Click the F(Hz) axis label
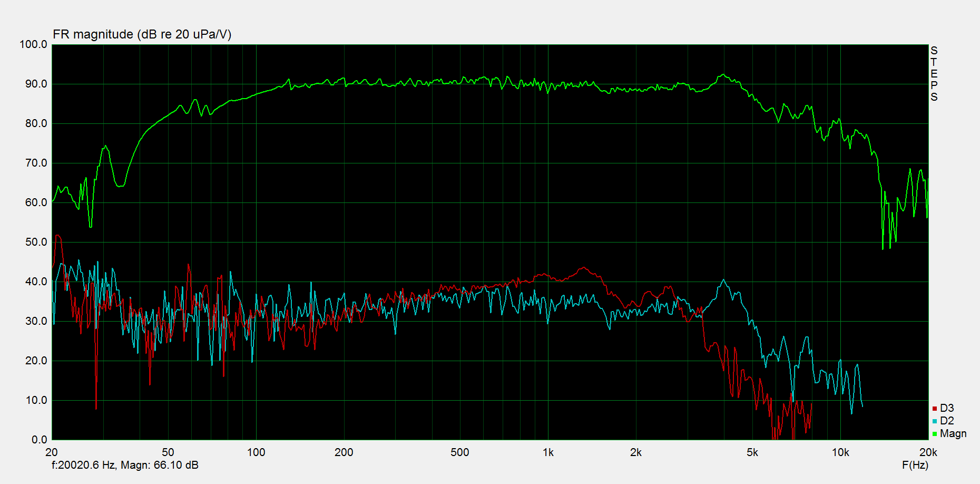This screenshot has height=484, width=980. tap(915, 465)
